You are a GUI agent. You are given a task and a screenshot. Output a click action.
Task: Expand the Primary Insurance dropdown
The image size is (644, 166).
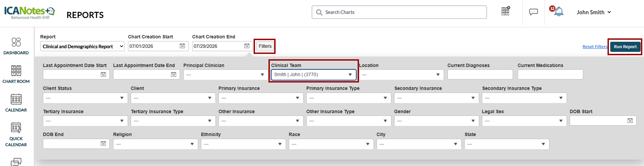tap(261, 98)
